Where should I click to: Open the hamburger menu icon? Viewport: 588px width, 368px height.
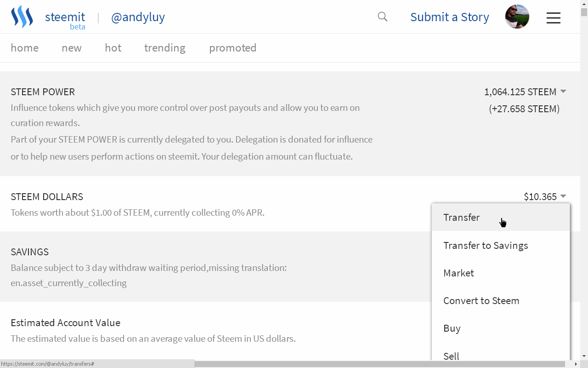coord(553,17)
